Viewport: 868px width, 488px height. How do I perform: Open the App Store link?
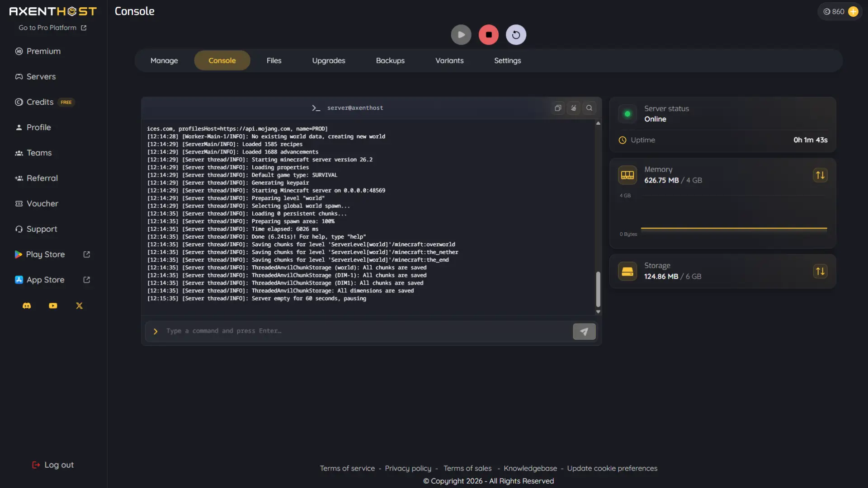coord(52,280)
